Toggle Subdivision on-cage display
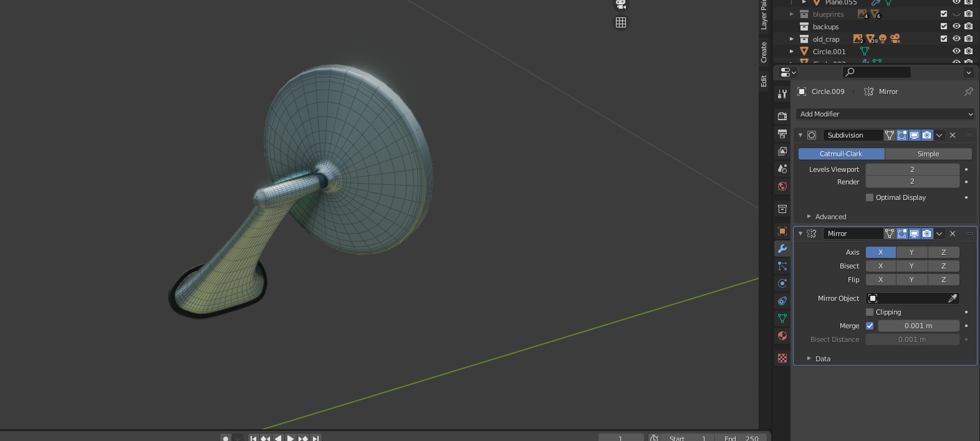The width and height of the screenshot is (980, 441). (x=890, y=135)
